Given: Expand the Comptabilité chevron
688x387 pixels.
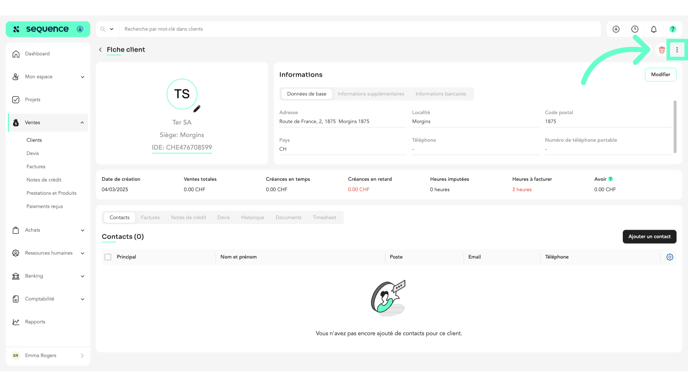Looking at the screenshot, I should click(82, 299).
